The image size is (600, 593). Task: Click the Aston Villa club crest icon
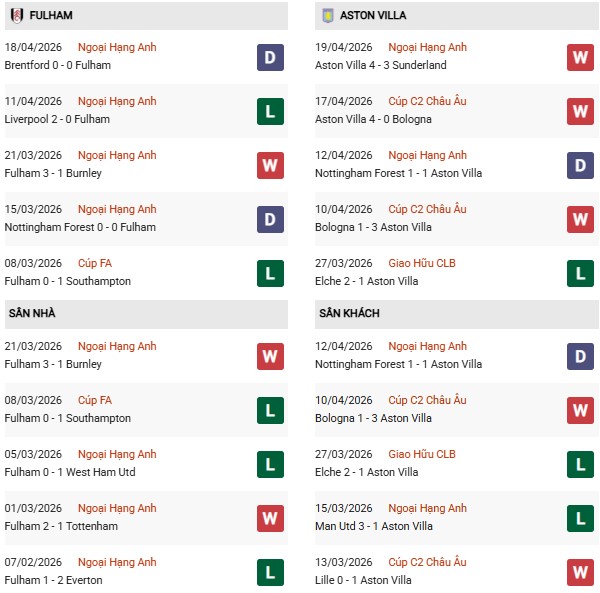pos(328,16)
